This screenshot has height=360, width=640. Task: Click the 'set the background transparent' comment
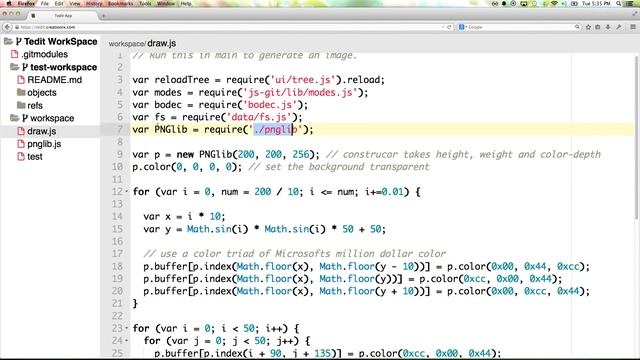[x=338, y=167]
